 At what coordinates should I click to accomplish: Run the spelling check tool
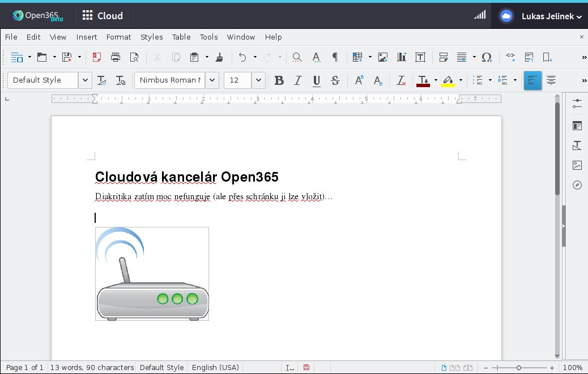coord(317,57)
